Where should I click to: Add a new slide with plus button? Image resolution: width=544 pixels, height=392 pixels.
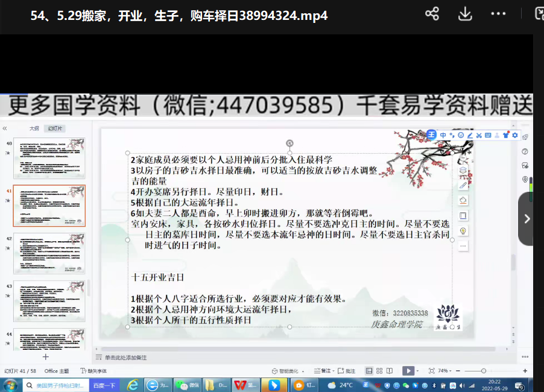(x=45, y=356)
